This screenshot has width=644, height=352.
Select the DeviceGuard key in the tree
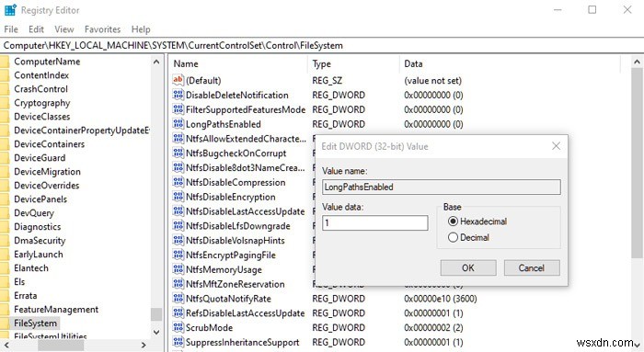point(40,158)
